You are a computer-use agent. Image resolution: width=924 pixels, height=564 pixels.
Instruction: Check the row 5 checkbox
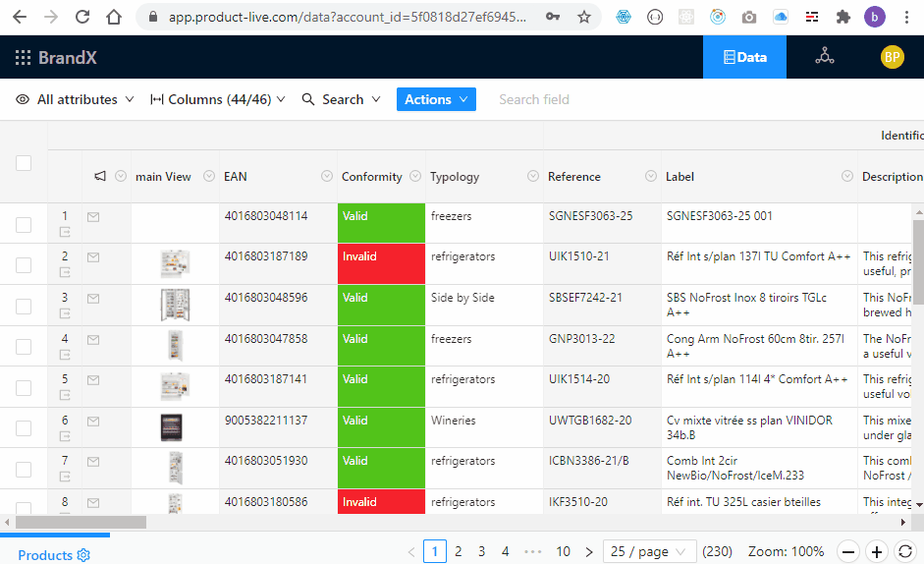[x=24, y=387]
